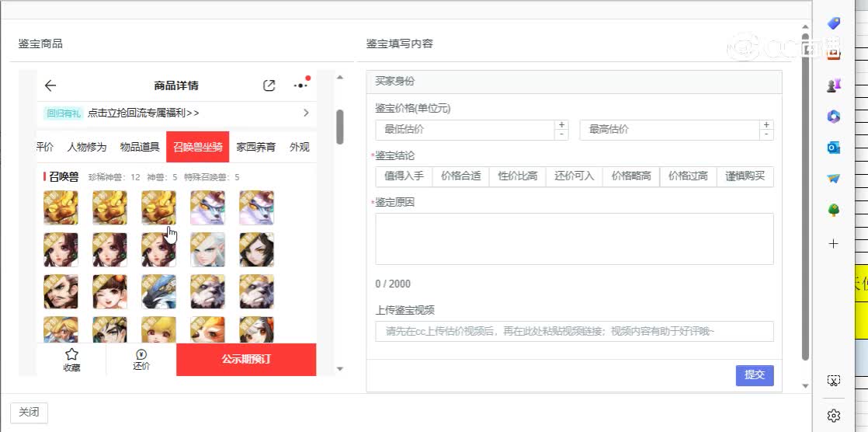Click the 鉴宝商品 heading
The image size is (868, 432).
click(40, 44)
